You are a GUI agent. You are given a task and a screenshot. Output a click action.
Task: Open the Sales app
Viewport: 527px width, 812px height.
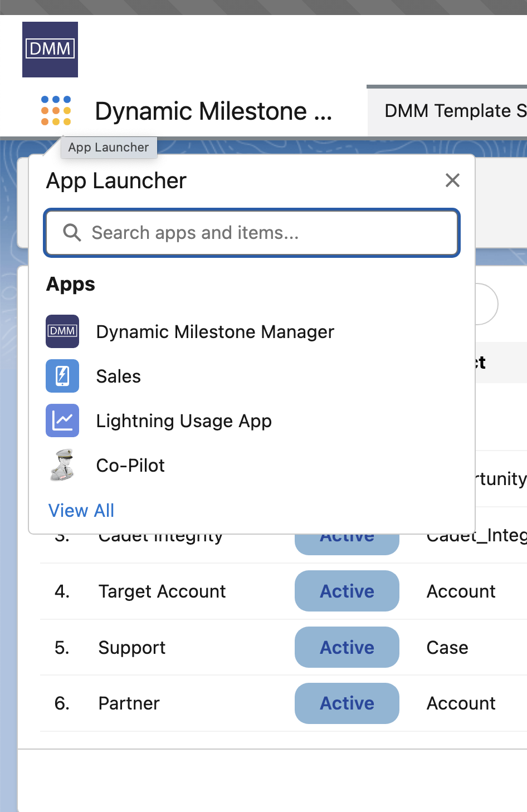119,376
